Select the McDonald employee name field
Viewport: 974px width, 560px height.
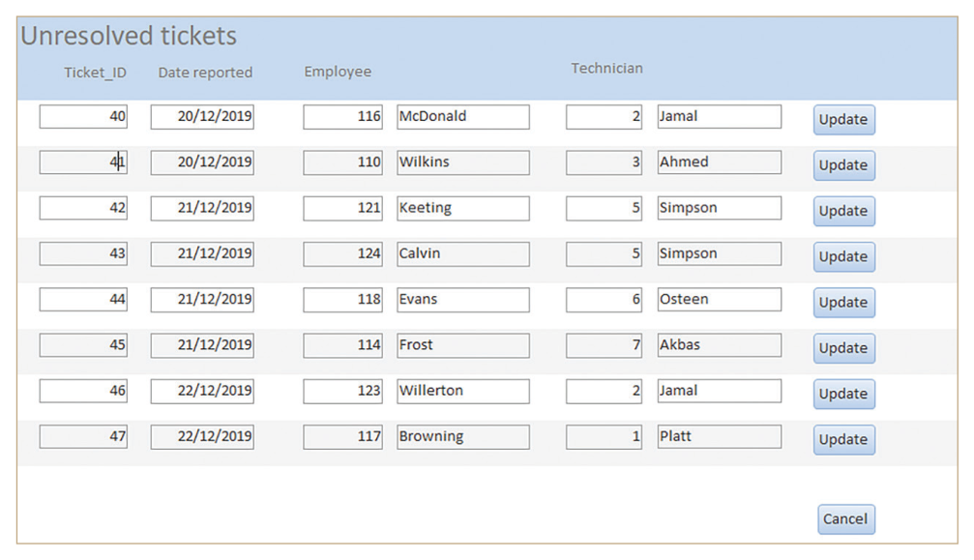[463, 117]
